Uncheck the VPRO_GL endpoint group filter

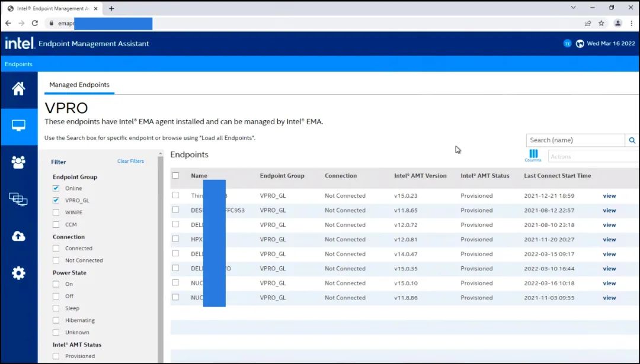click(x=56, y=201)
